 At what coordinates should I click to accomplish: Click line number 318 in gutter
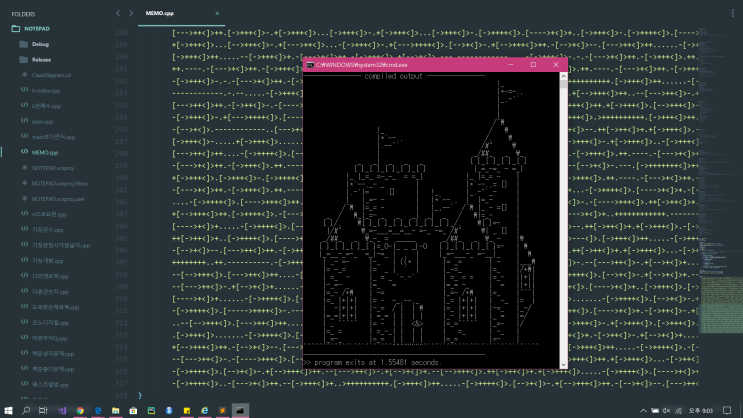[x=121, y=395]
